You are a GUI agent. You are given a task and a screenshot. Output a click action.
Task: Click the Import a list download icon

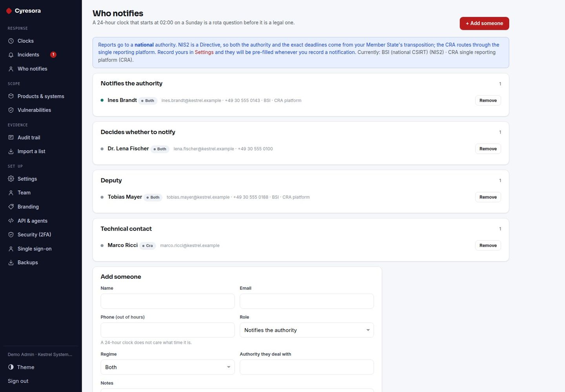(11, 151)
